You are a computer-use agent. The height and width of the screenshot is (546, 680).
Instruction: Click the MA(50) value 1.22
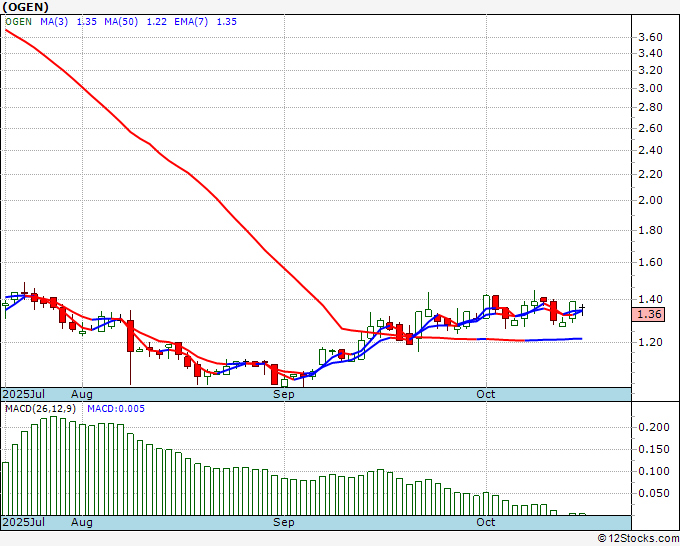click(157, 22)
